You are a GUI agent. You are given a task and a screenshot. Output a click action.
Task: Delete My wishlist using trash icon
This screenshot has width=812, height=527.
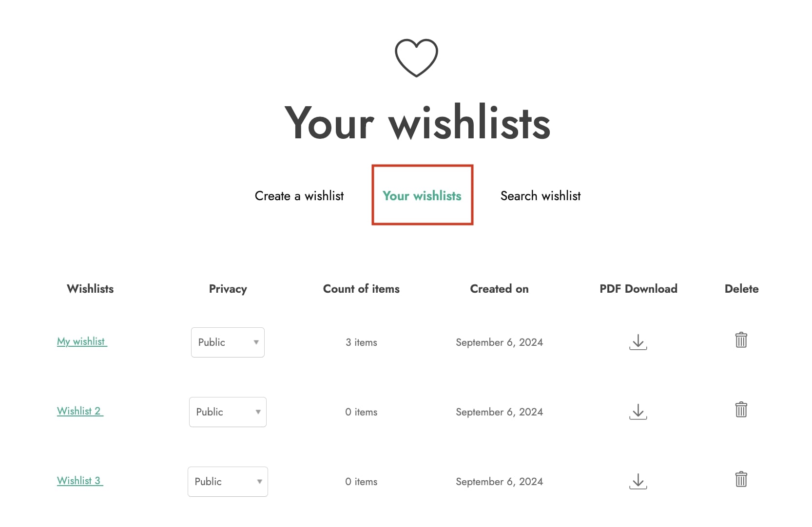741,340
